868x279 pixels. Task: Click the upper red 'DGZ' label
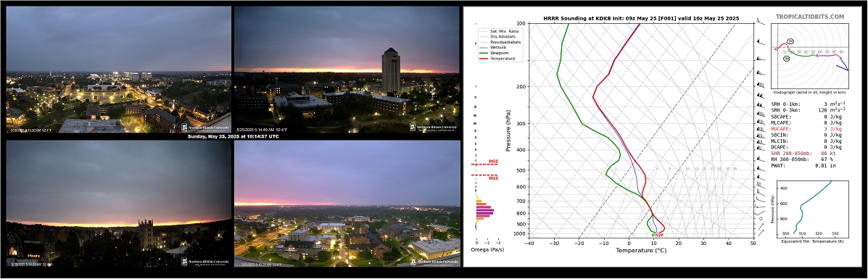coord(493,162)
